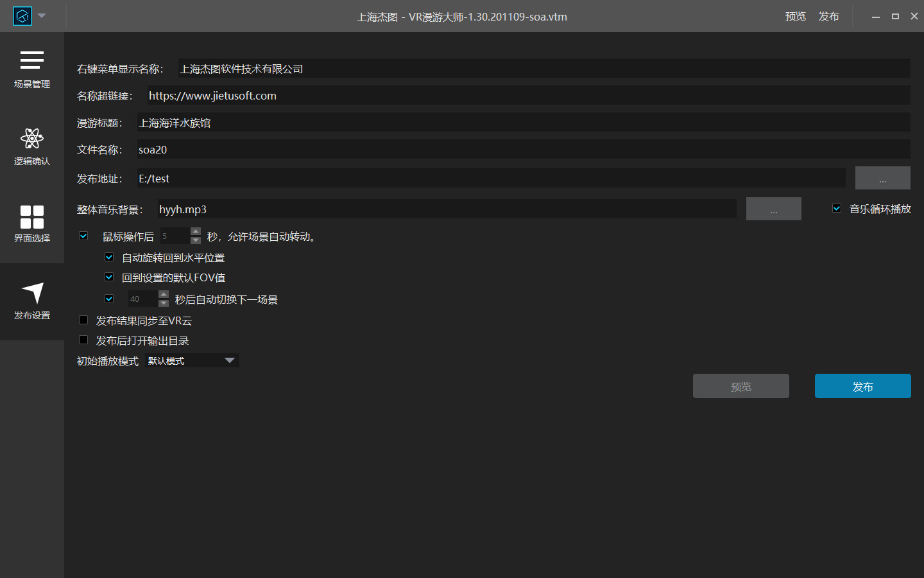Click 预览 in the title bar

click(x=795, y=17)
